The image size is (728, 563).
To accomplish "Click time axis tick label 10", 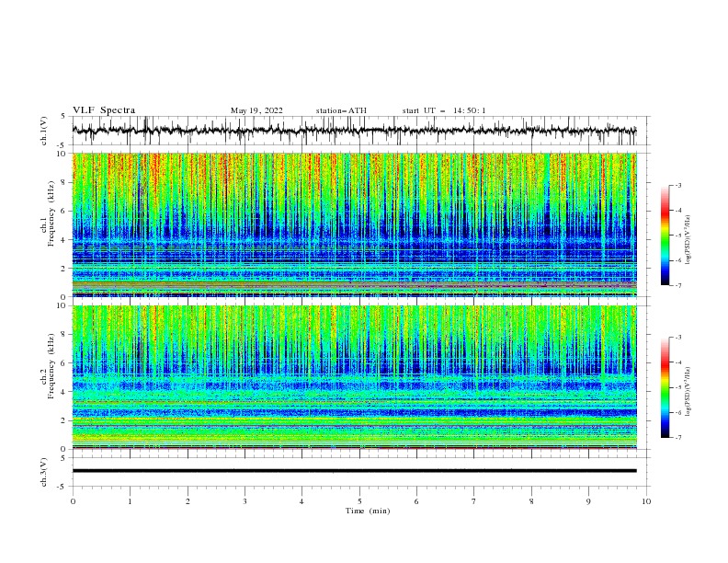I will (646, 501).
